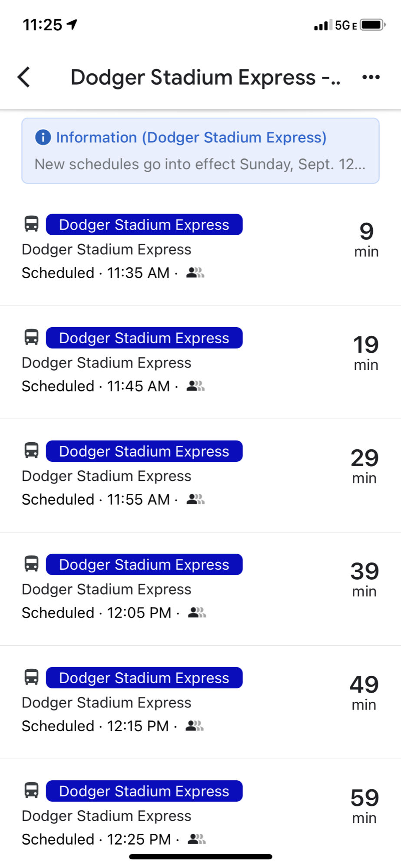The height and width of the screenshot is (868, 401).
Task: Tap the back arrow
Action: pos(24,77)
